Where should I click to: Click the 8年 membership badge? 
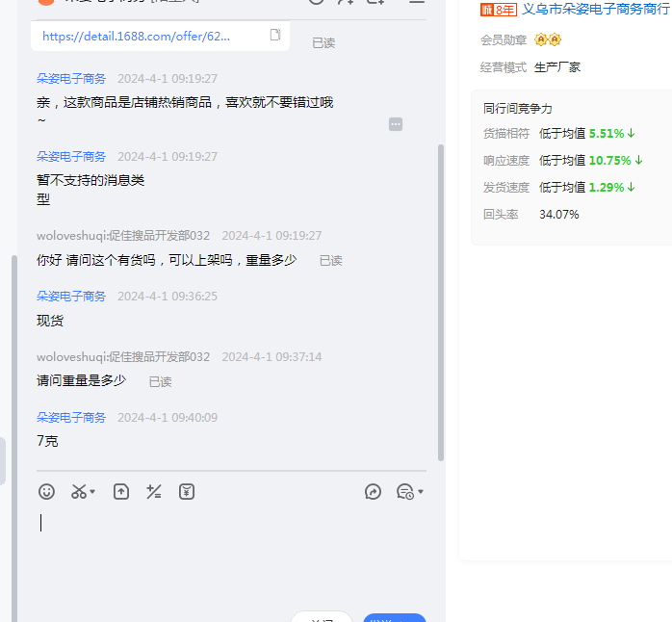point(499,10)
